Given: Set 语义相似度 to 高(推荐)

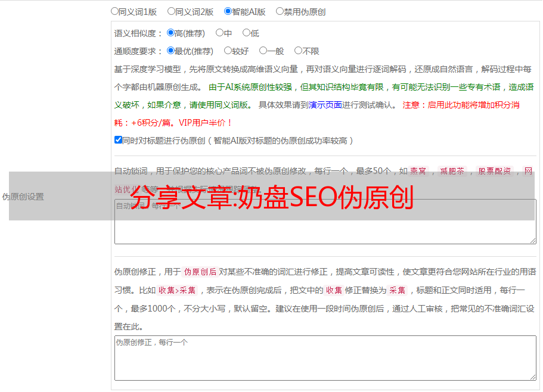Looking at the screenshot, I should coord(171,33).
